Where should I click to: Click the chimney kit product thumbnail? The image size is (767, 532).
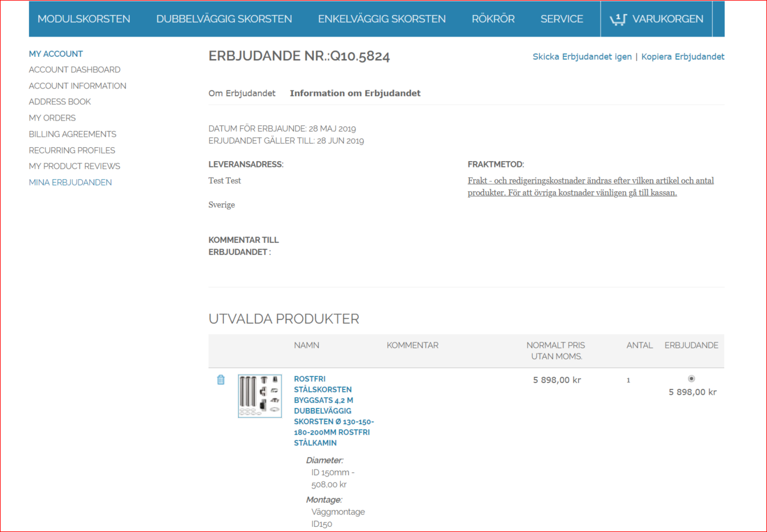click(260, 396)
